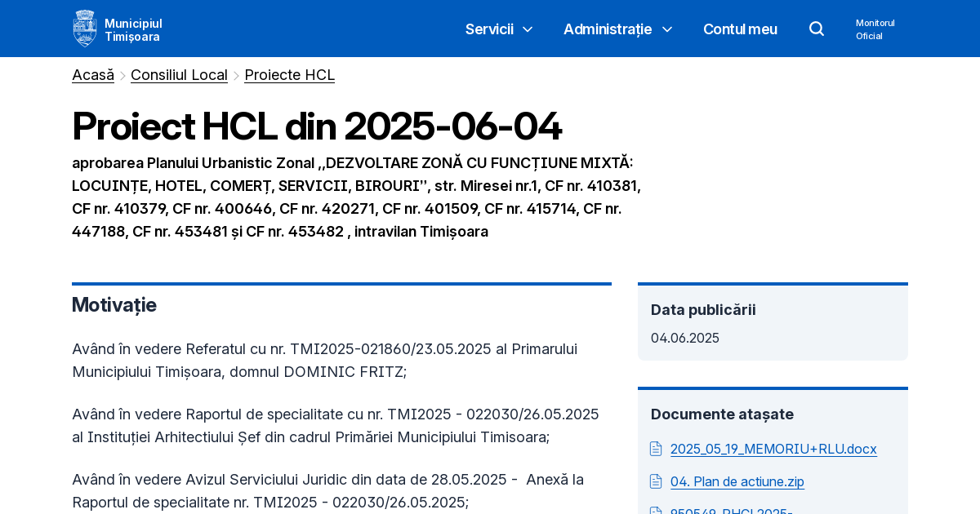Viewport: 980px width, 514px height.
Task: Open the Consiliul Local breadcrumb link
Action: [179, 74]
